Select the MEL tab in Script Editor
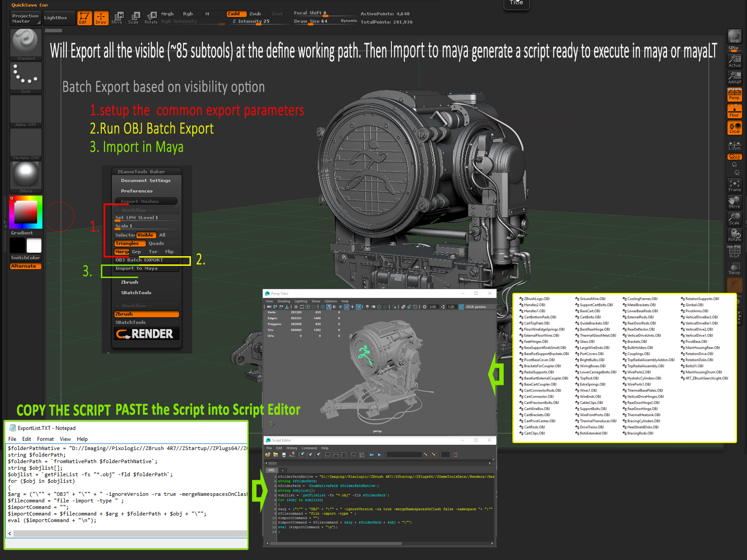This screenshot has width=747, height=560. coord(272,470)
